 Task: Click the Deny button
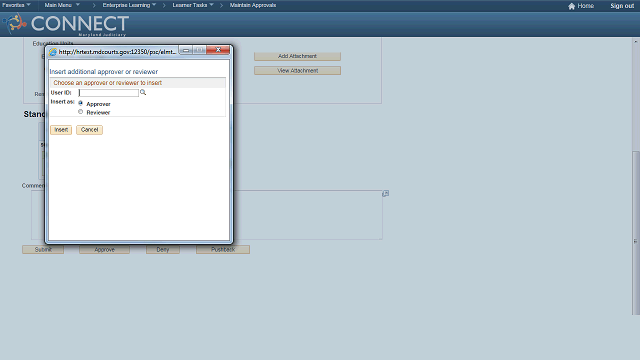pyautogui.click(x=163, y=249)
